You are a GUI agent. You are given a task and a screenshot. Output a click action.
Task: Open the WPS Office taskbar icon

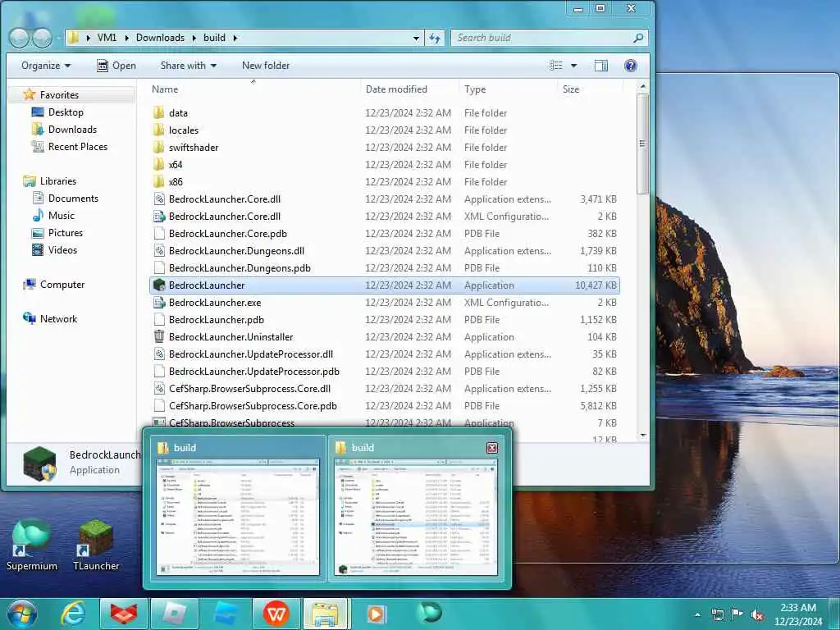(276, 614)
